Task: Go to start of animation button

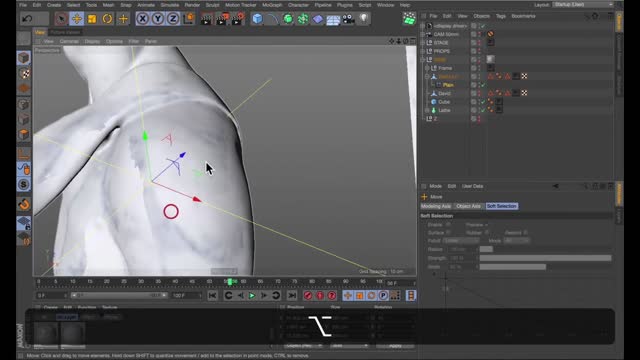Action: [212, 296]
